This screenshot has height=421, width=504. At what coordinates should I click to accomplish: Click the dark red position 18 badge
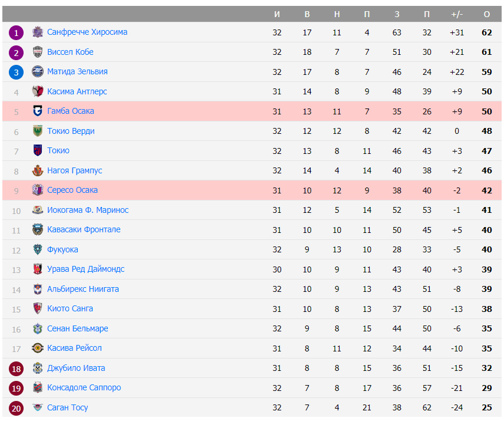[17, 369]
